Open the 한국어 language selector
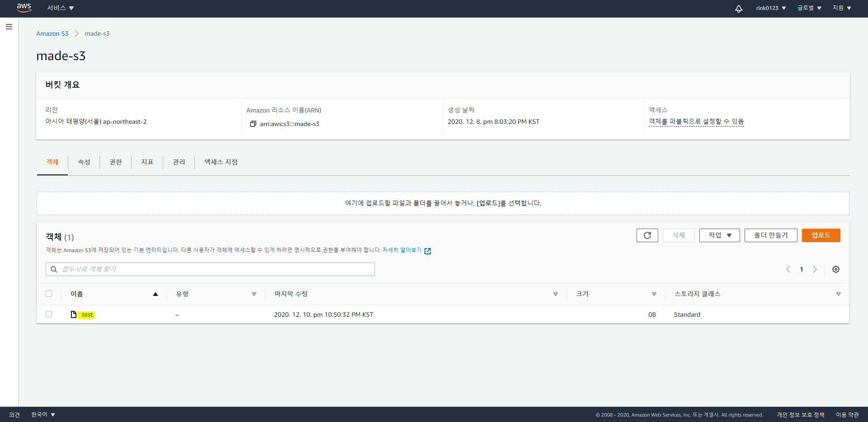The width and height of the screenshot is (868, 422). (43, 414)
